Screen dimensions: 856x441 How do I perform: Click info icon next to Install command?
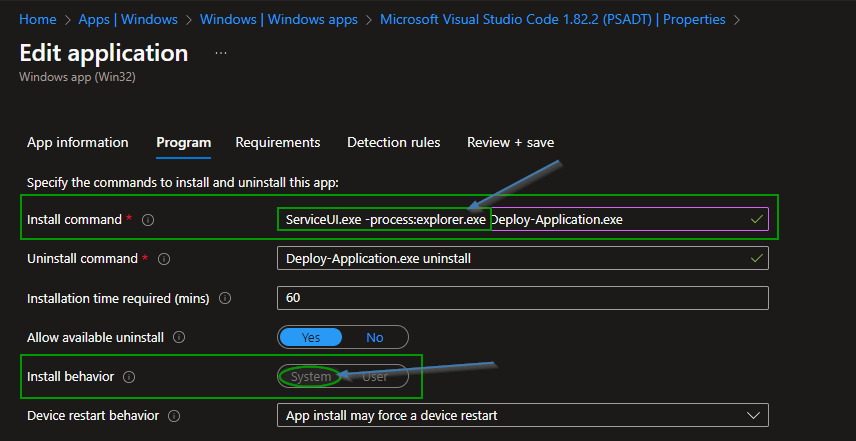(148, 220)
